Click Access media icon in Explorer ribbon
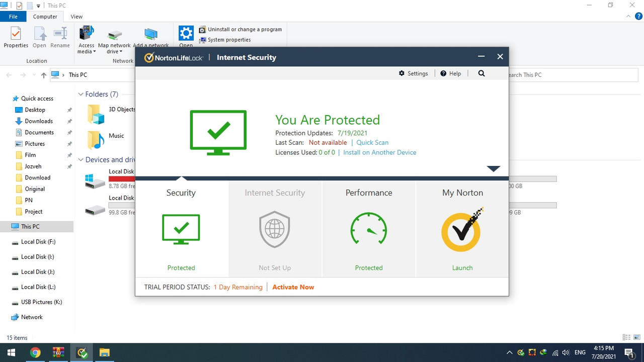The height and width of the screenshot is (362, 644). 87,33
